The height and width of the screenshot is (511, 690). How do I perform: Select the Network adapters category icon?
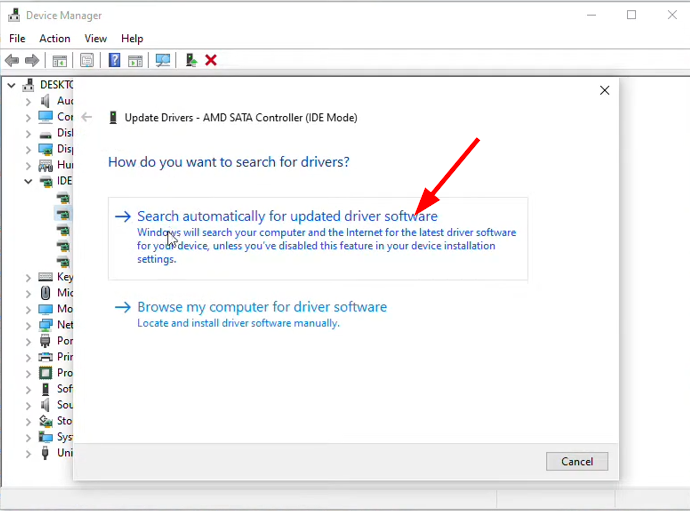(x=45, y=325)
